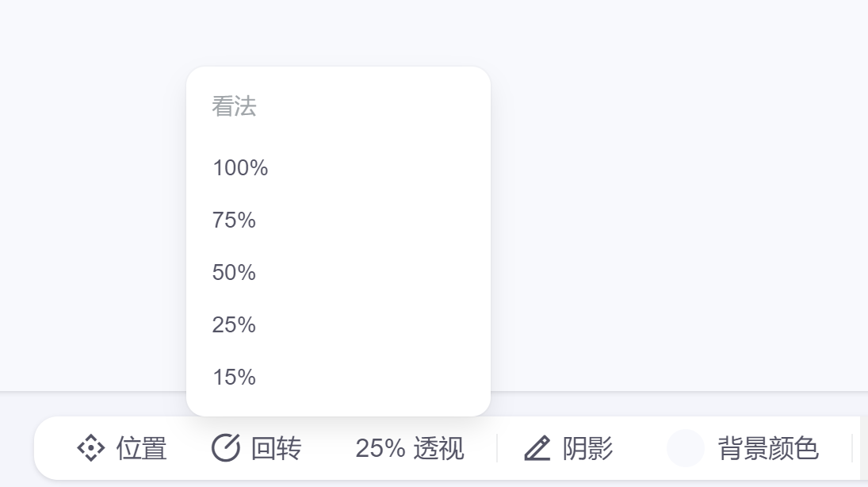Click the 阴影 pencil icon
Screen dimensions: 868x487
tap(537, 448)
